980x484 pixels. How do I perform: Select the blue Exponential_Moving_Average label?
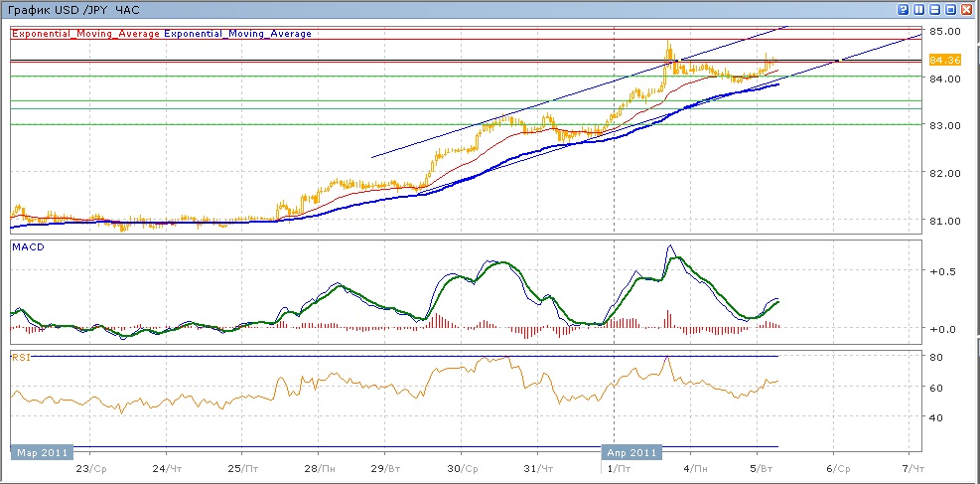click(x=237, y=34)
